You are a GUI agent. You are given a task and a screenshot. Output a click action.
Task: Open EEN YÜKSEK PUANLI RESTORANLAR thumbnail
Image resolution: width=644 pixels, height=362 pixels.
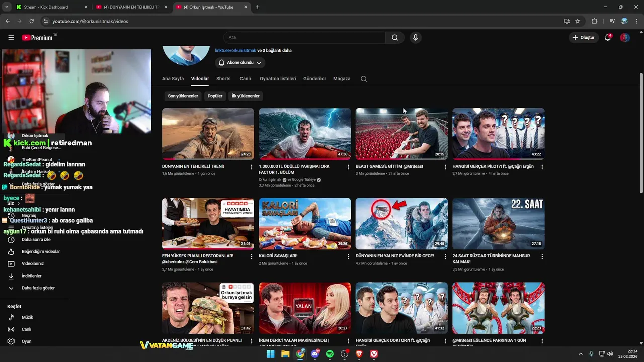208,224
